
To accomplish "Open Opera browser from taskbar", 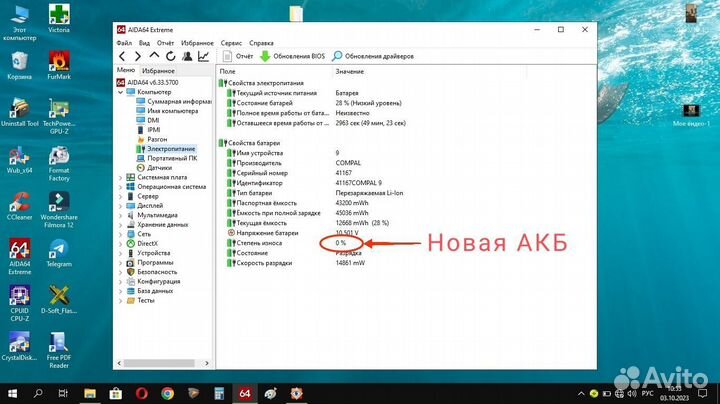I will 141,393.
